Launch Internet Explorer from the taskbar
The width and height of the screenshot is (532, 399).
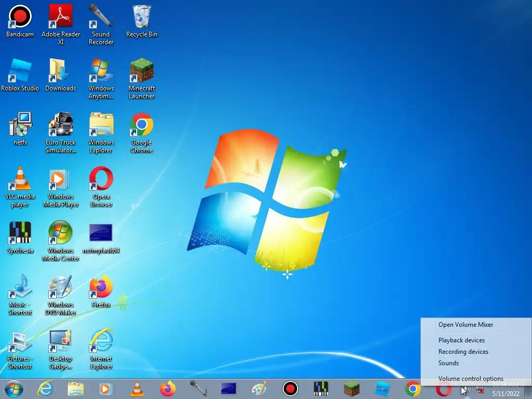[45, 389]
